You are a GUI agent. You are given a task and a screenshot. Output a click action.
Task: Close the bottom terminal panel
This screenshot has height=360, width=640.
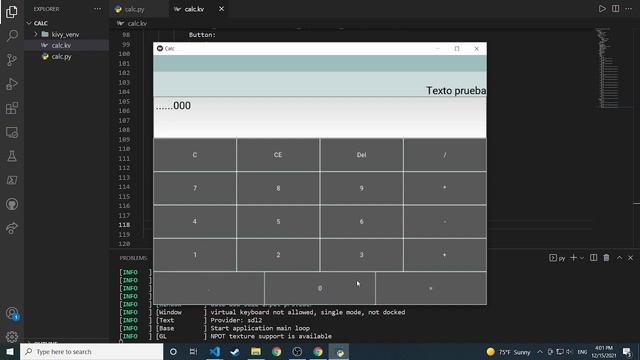[631, 258]
